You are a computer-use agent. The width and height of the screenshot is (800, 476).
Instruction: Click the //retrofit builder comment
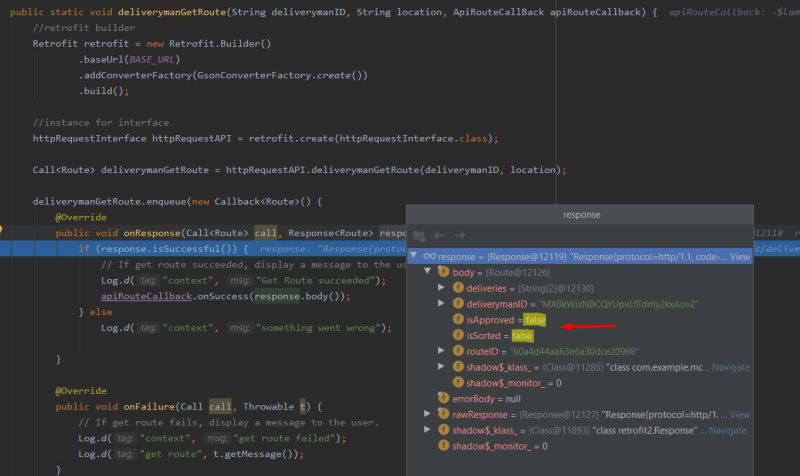click(x=84, y=28)
